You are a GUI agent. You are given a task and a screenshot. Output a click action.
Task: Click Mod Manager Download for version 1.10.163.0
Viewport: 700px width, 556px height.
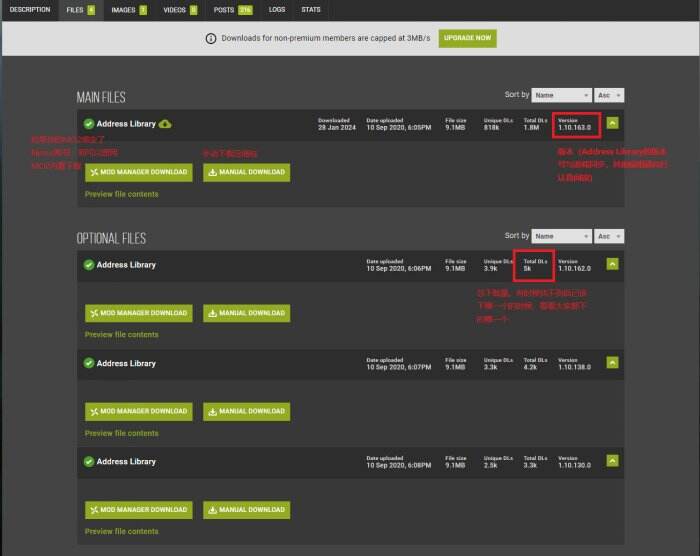click(139, 172)
